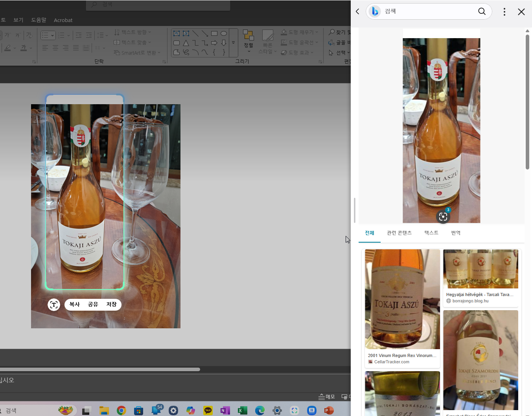The height and width of the screenshot is (416, 532).
Task: Select the rectangle shape
Action: click(214, 33)
